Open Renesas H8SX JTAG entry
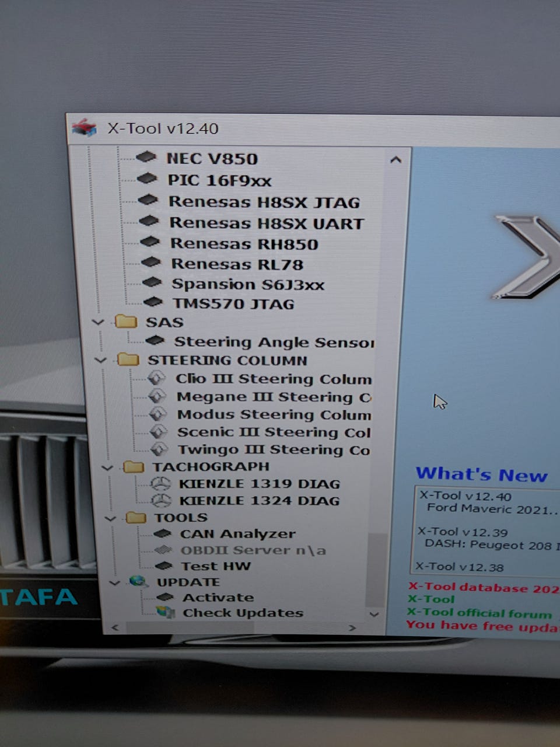The height and width of the screenshot is (747, 560). (x=264, y=202)
